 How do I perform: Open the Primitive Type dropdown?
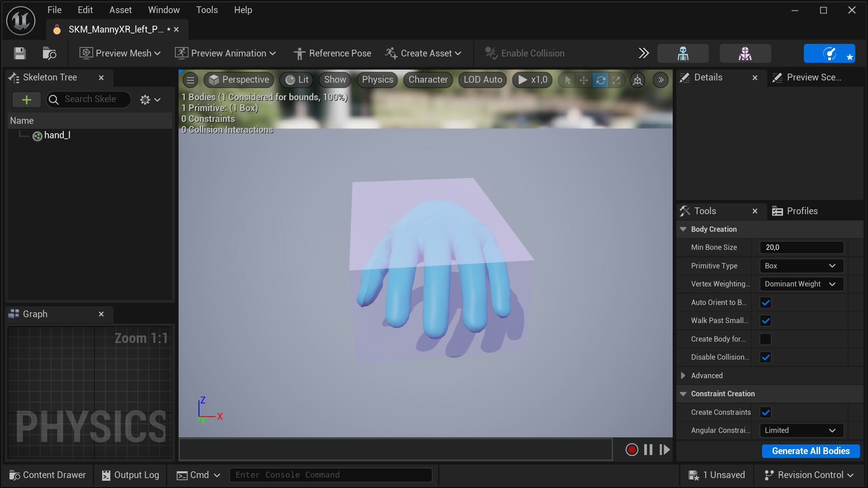coord(802,266)
